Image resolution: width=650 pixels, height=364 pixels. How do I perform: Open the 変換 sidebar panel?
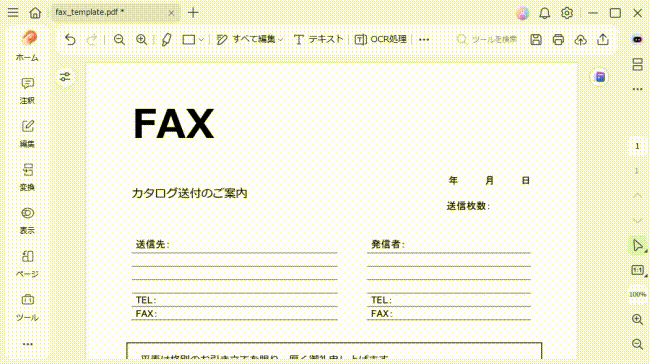coord(27,177)
